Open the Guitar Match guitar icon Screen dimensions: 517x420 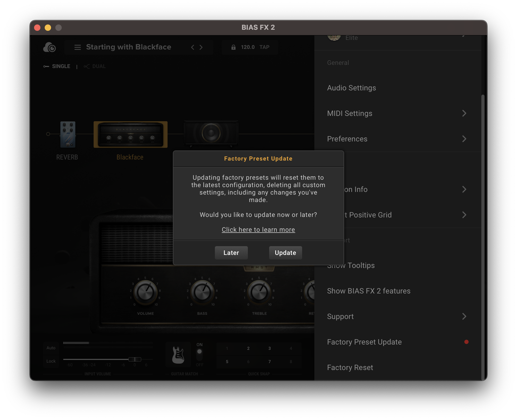pyautogui.click(x=178, y=355)
